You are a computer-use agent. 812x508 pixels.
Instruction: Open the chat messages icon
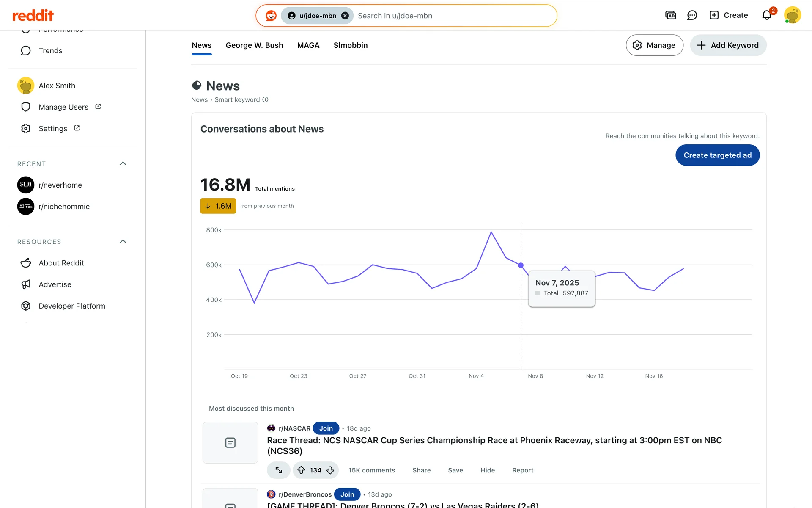[x=692, y=16]
